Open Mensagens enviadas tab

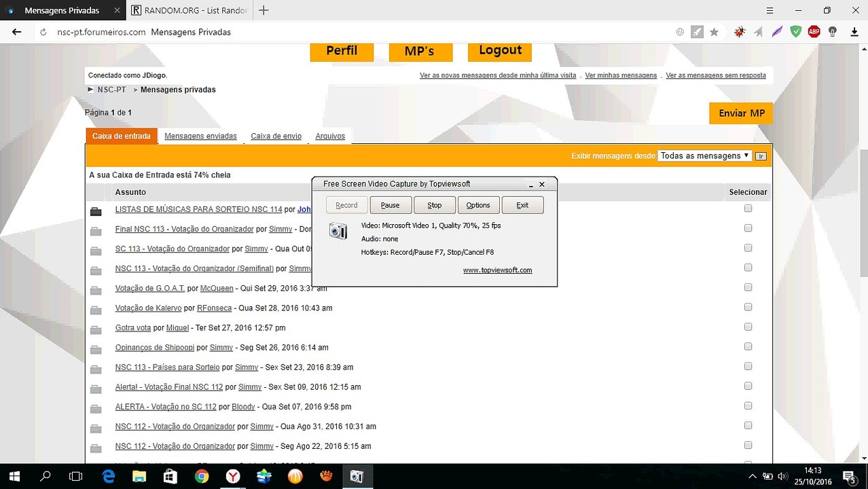(x=200, y=136)
